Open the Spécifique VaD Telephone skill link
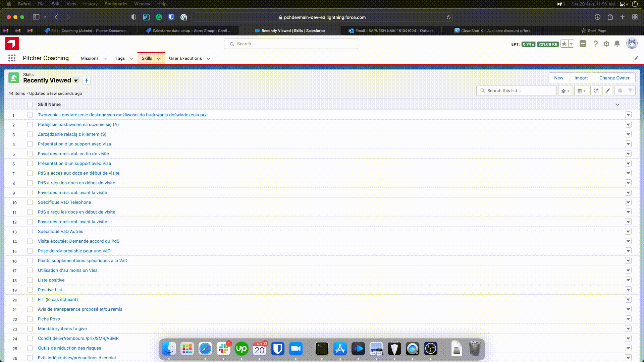The height and width of the screenshot is (362, 644). 64,202
